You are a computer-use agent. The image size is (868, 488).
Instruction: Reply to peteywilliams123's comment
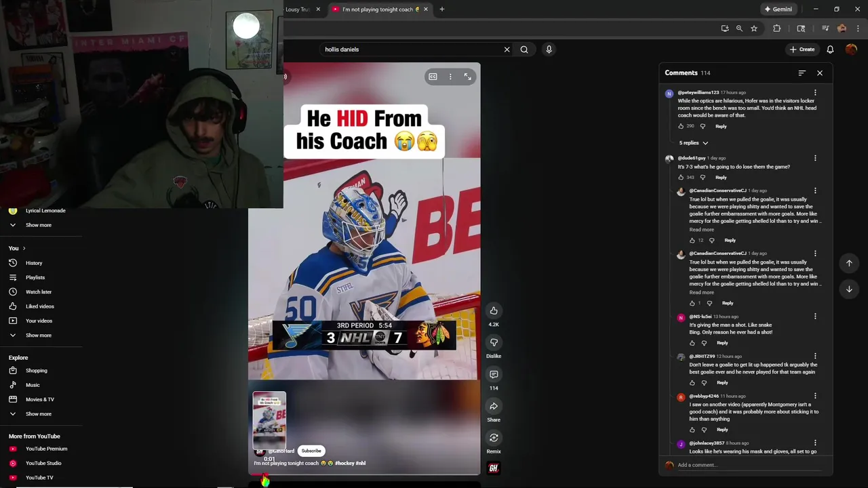pos(721,126)
